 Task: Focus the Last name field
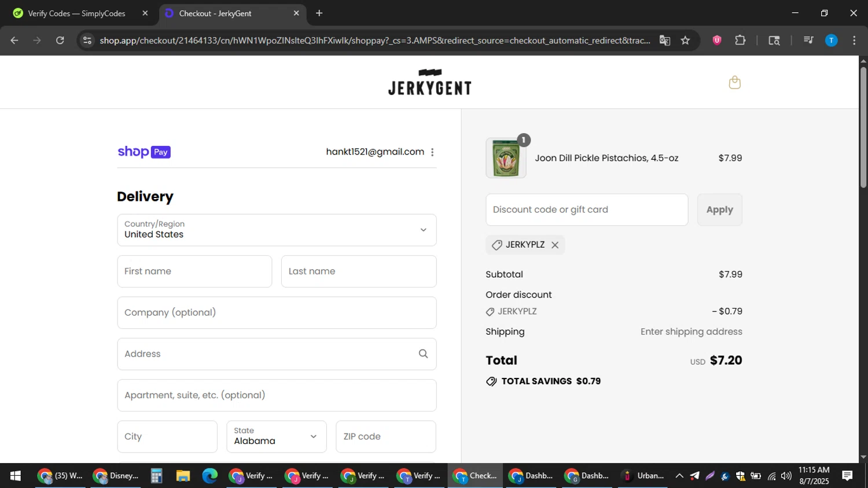click(x=359, y=271)
